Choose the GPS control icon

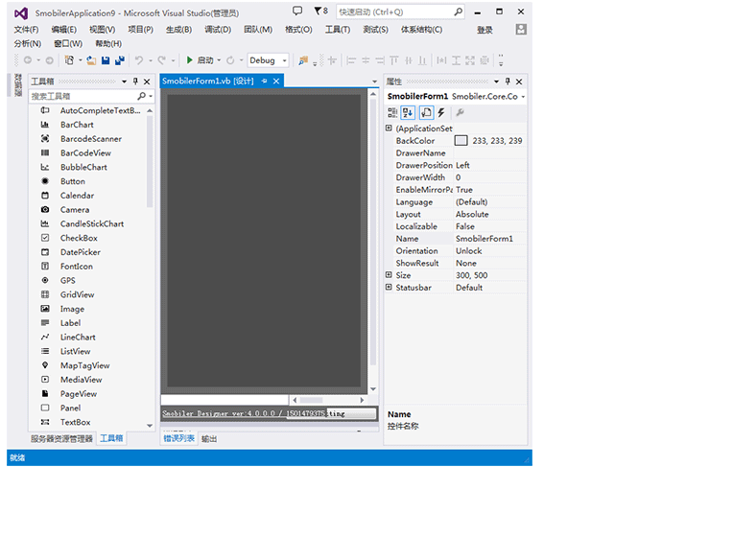[x=45, y=280]
